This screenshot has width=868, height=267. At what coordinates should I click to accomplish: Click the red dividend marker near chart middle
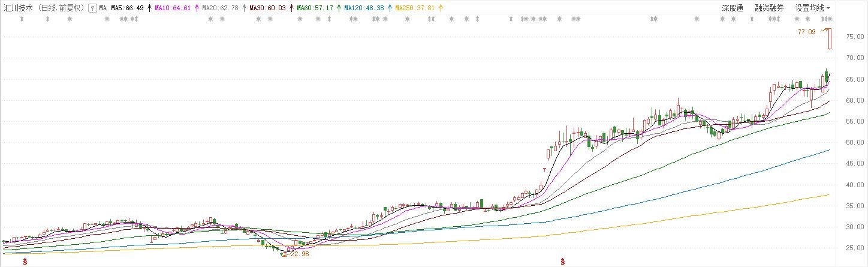(563, 262)
